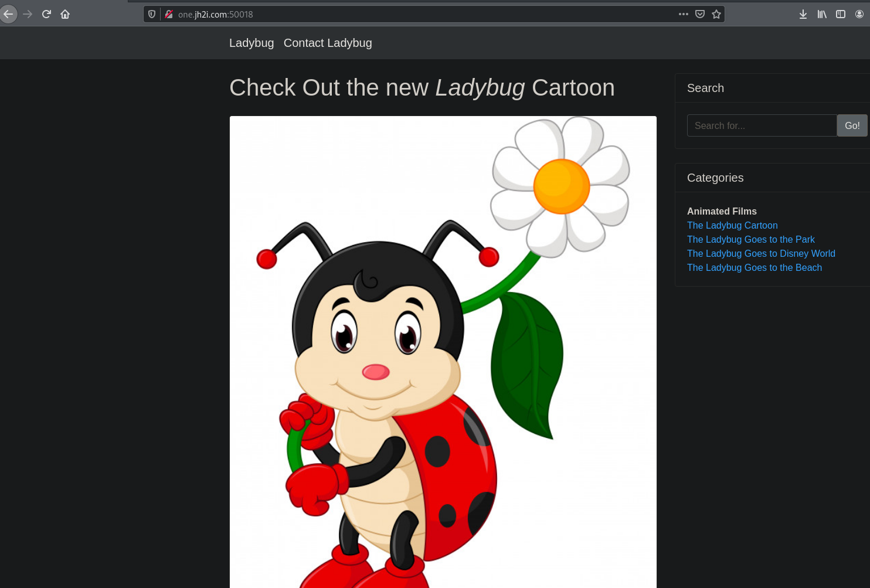Toggle the browser sidebar view
Viewport: 870px width, 588px height.
840,14
